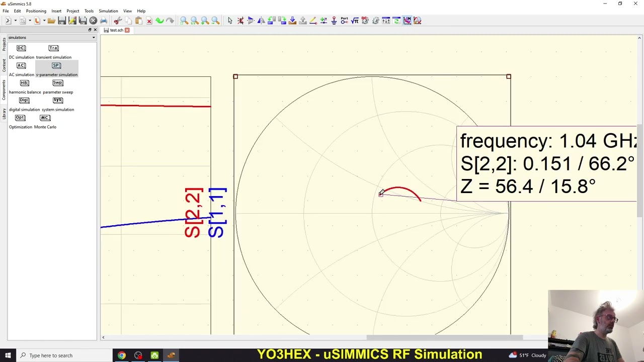Insert a ground symbol

coord(334,21)
